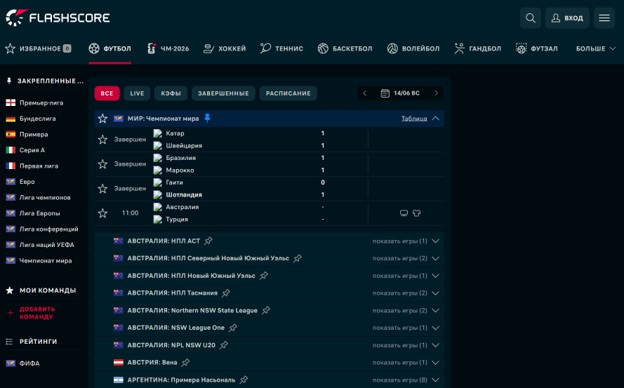Select ХОККЕЙ in sports navigation
Image resolution: width=624 pixels, height=388 pixels.
click(224, 49)
